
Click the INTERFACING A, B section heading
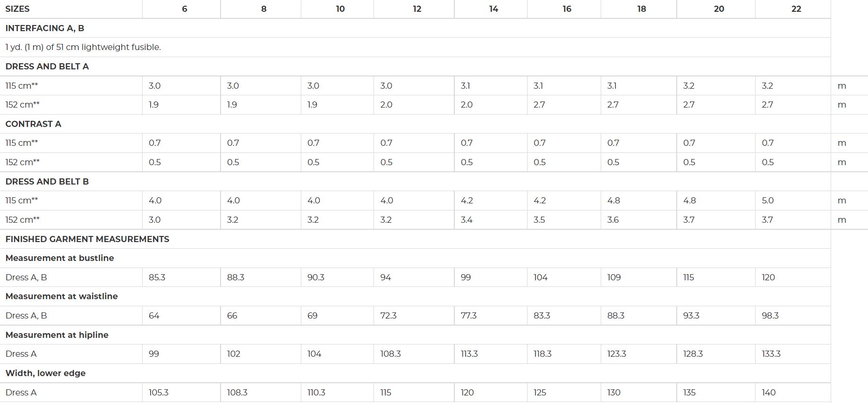pyautogui.click(x=45, y=28)
